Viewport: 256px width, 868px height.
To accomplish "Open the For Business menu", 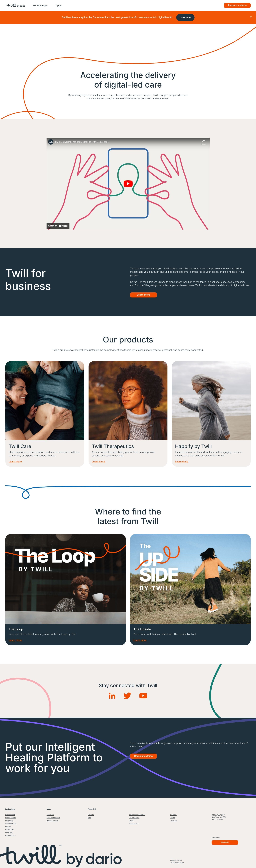I will point(40,5).
